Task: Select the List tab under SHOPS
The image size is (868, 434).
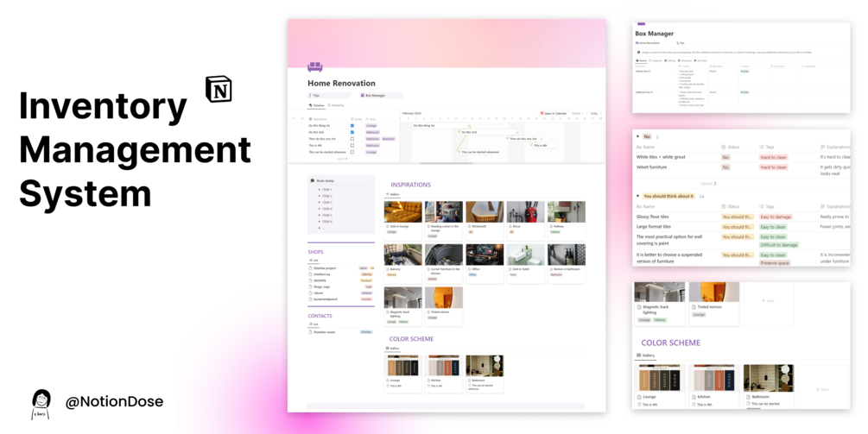Action: click(314, 260)
